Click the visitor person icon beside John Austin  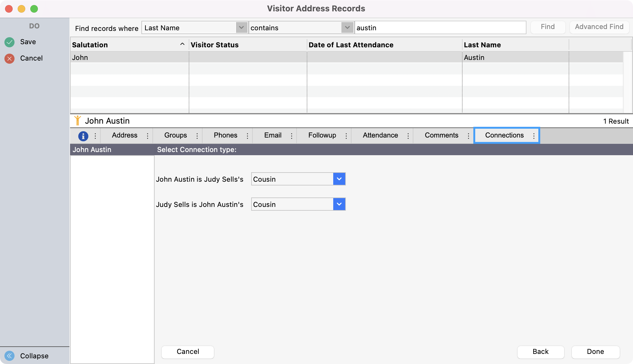pyautogui.click(x=78, y=120)
